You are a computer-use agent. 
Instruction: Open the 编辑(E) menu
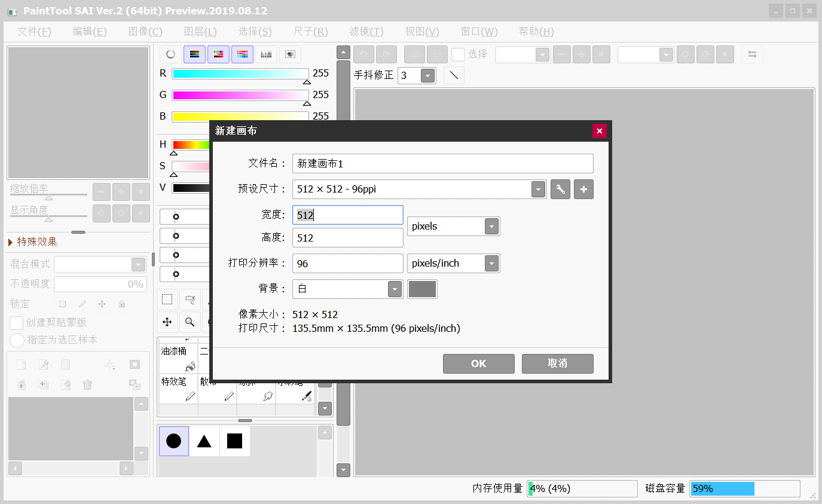(90, 32)
